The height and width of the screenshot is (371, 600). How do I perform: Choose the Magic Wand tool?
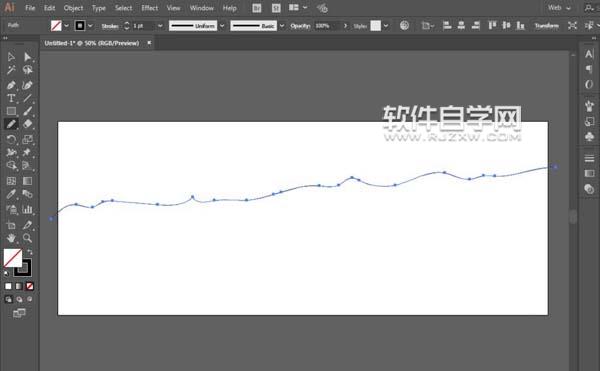[11, 70]
